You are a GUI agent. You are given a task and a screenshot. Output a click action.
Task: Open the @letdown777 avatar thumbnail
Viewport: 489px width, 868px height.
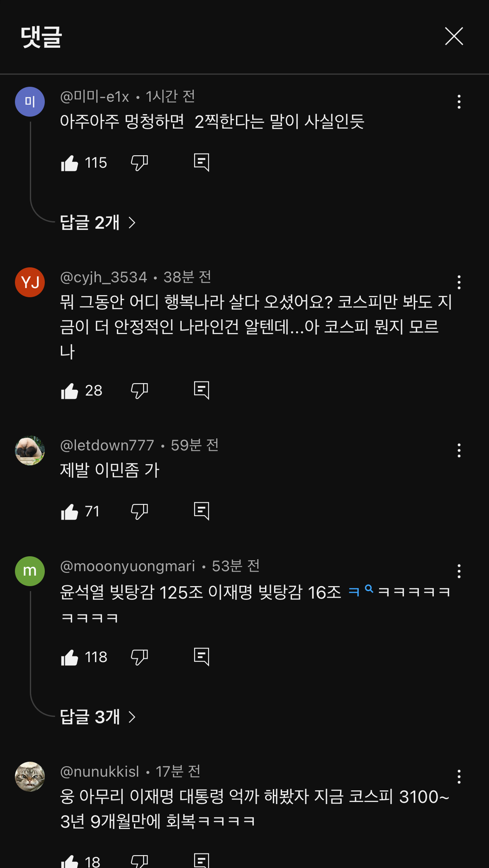tap(30, 450)
